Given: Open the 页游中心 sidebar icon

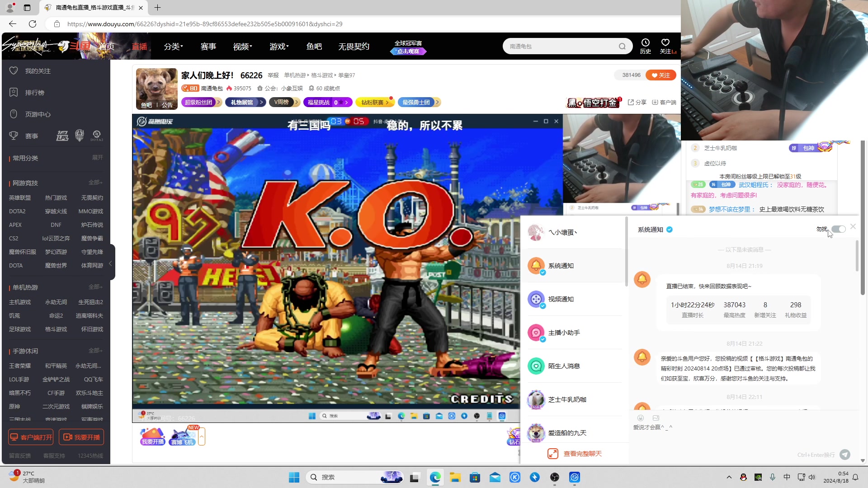Looking at the screenshot, I should (14, 114).
